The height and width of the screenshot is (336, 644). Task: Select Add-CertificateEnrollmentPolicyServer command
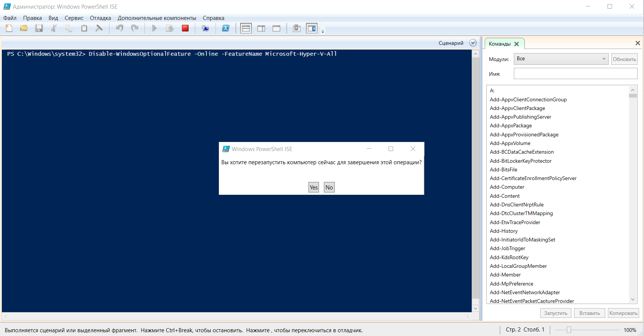click(x=533, y=178)
